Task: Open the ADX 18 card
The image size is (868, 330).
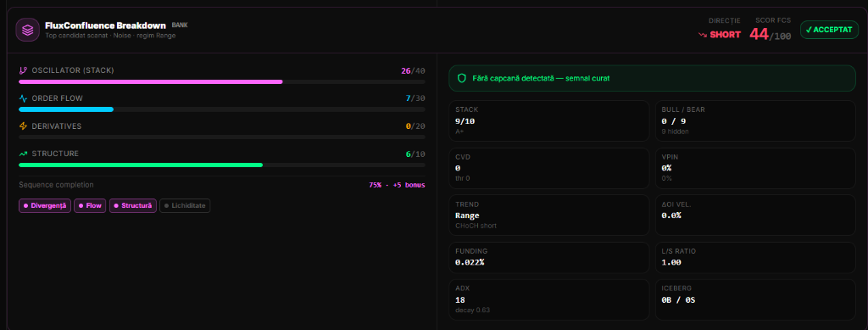Action: coord(548,299)
